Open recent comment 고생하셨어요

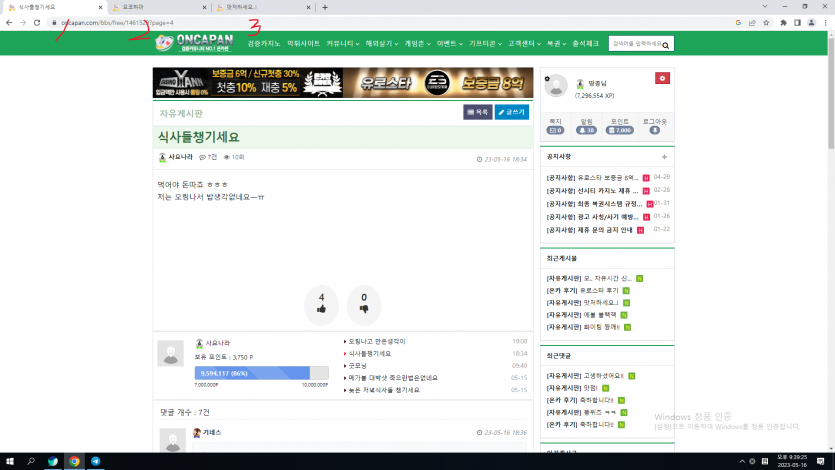pyautogui.click(x=585, y=376)
